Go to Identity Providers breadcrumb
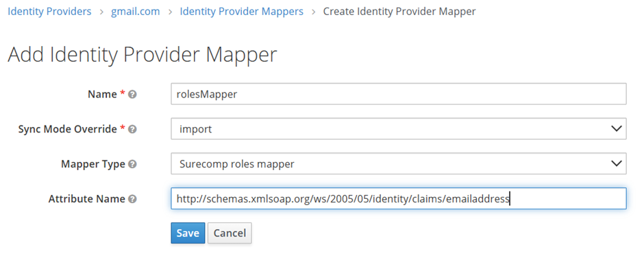644x271 pixels. (x=49, y=11)
